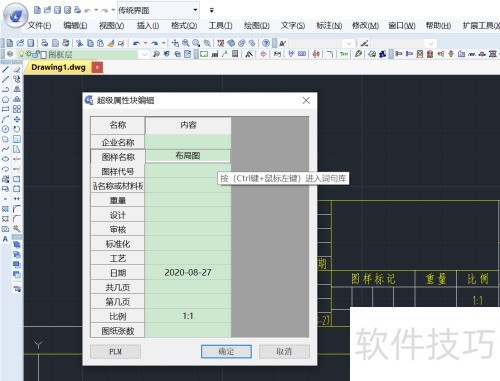This screenshot has width=500, height=381.
Task: Select the Rotate tool
Action: (x=17, y=129)
